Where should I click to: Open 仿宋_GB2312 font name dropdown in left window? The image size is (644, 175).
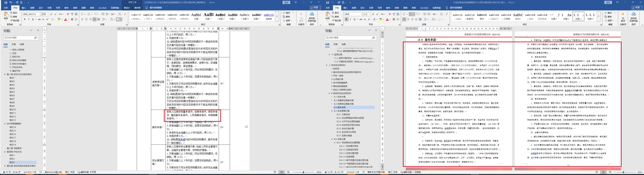pos(40,14)
